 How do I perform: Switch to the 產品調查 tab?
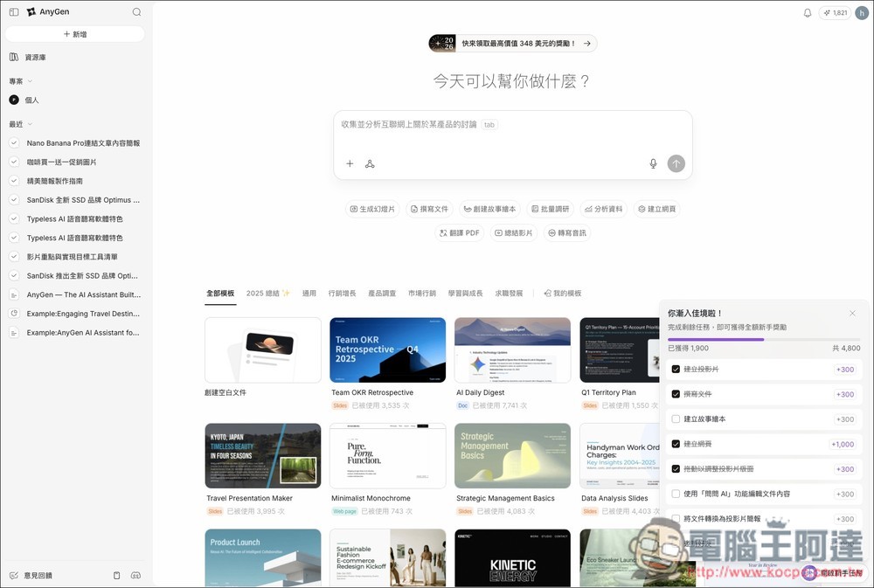pyautogui.click(x=382, y=294)
